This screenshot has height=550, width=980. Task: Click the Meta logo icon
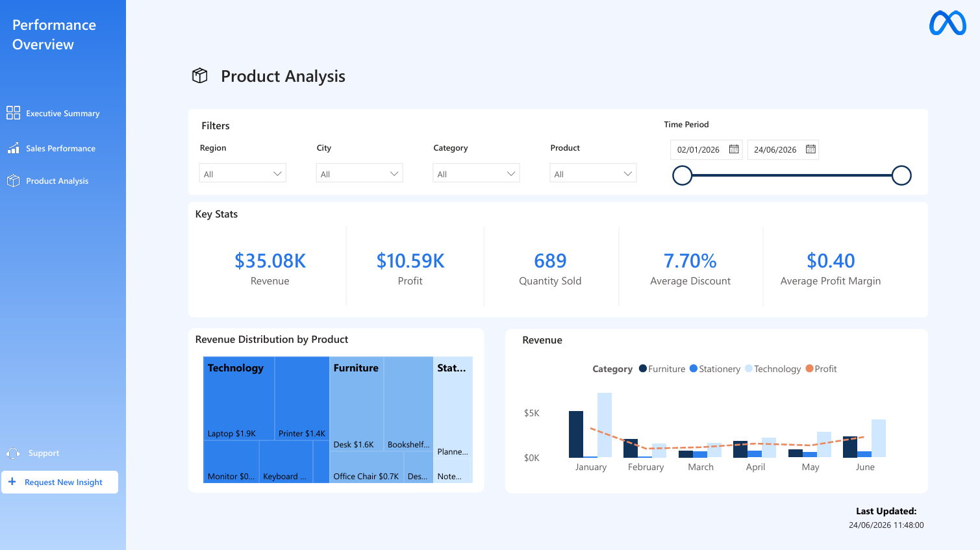pos(948,23)
